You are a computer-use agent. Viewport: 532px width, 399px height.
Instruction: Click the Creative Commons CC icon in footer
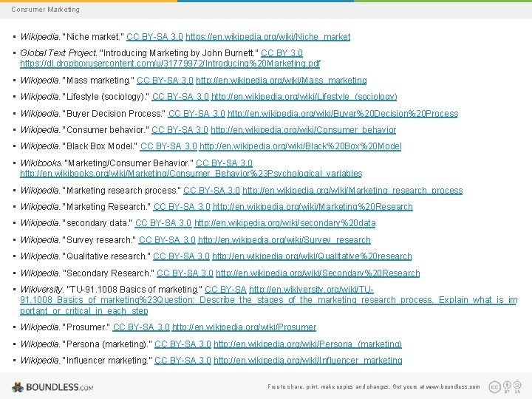point(494,386)
